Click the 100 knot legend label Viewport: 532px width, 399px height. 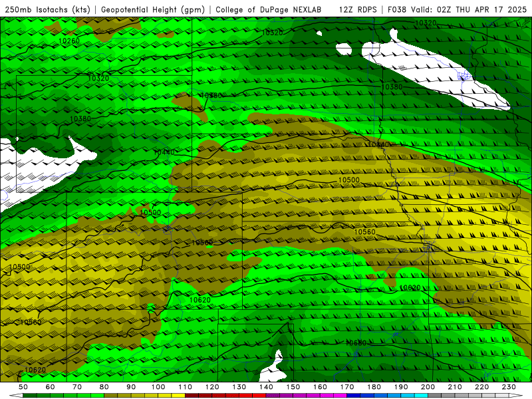pyautogui.click(x=158, y=387)
